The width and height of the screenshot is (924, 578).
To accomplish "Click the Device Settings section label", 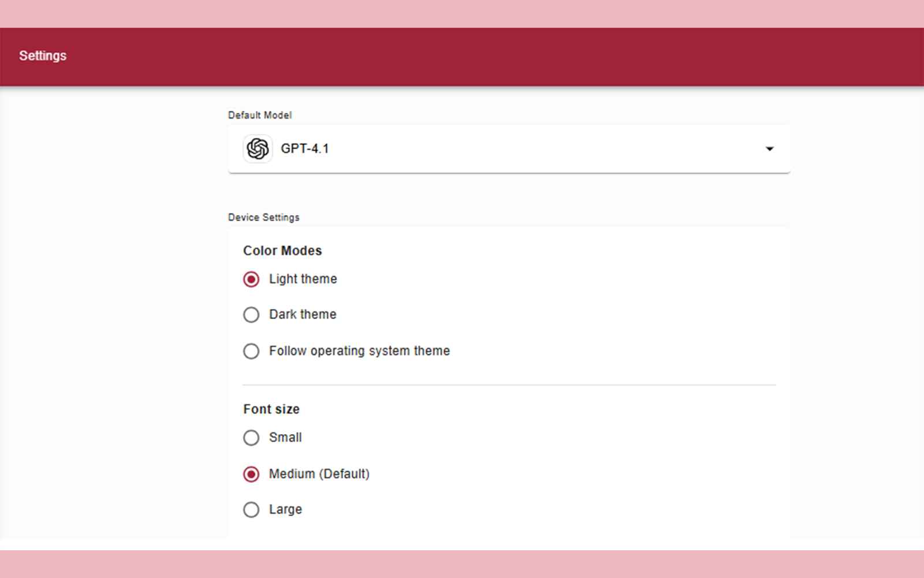I will tap(263, 217).
